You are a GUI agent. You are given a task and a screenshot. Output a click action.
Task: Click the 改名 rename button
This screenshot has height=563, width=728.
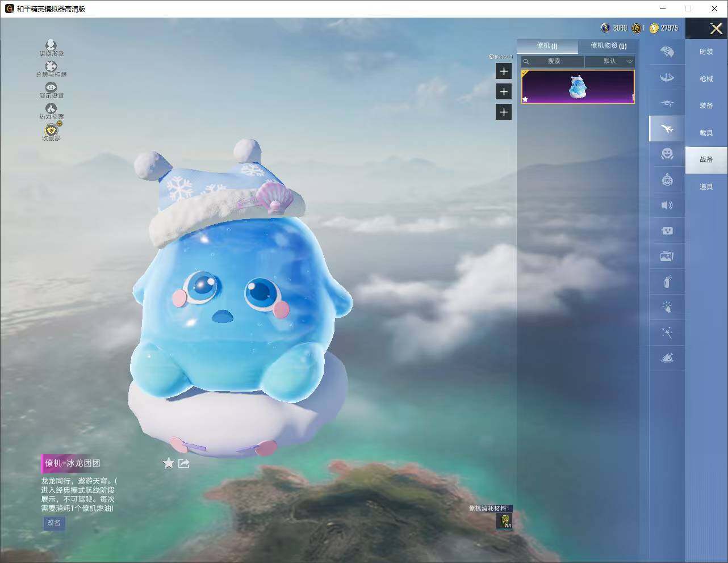click(54, 523)
